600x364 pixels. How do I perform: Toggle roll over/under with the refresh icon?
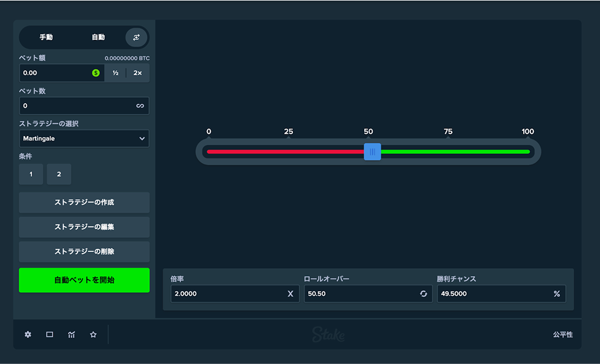(423, 294)
